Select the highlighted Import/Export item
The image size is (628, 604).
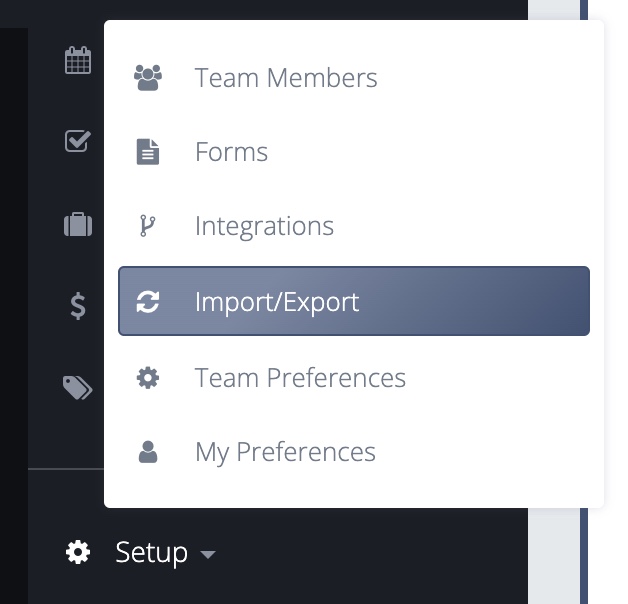click(354, 301)
